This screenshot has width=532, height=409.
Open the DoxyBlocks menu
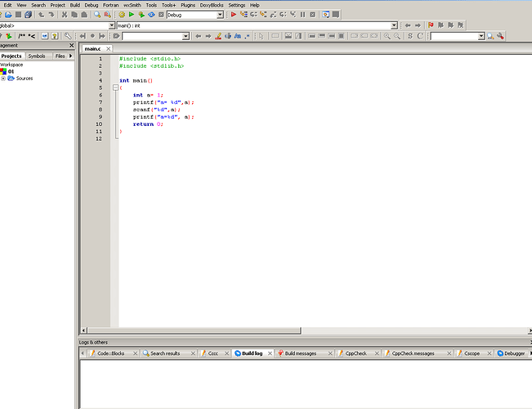coord(212,5)
